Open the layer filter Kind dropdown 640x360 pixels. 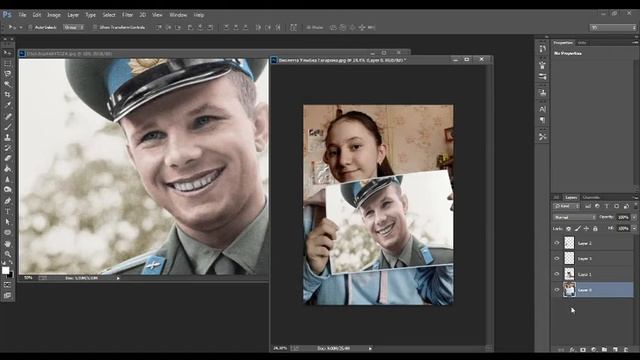pyautogui.click(x=567, y=206)
